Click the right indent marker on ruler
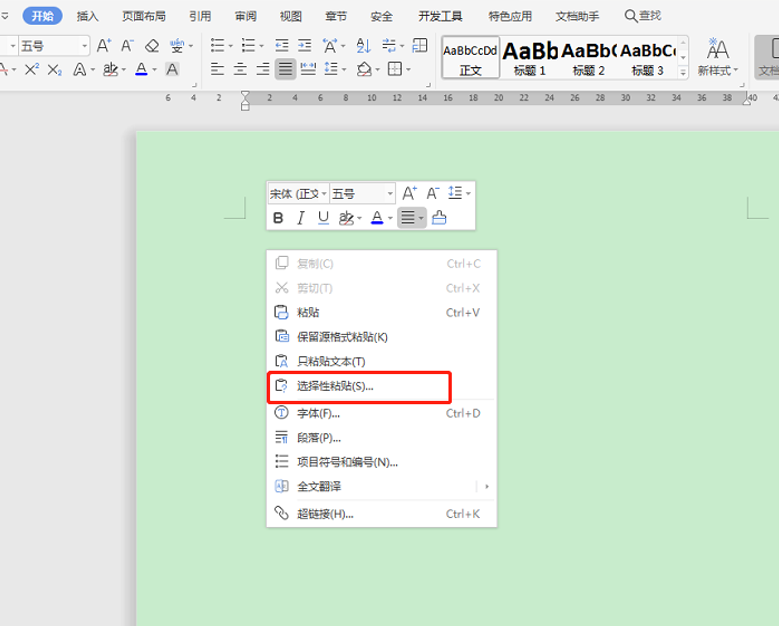 (x=747, y=100)
